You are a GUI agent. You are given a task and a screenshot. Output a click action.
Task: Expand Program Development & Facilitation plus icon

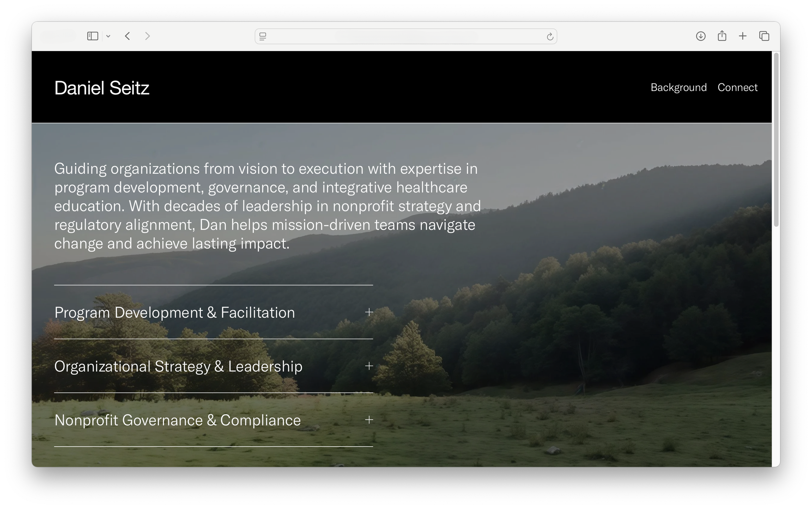pos(369,312)
